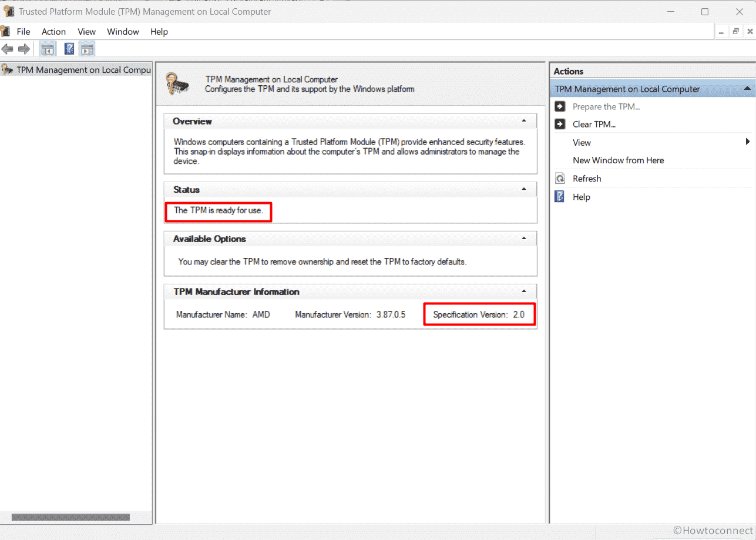Minimize the TPM Management main window
Viewport: 756px width, 540px height.
pyautogui.click(x=670, y=12)
